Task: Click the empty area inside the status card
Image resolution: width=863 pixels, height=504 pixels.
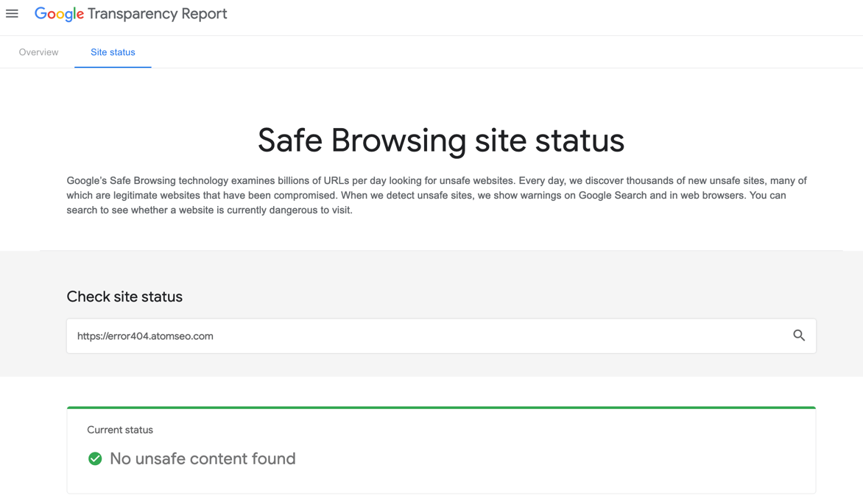Action: pyautogui.click(x=550, y=457)
